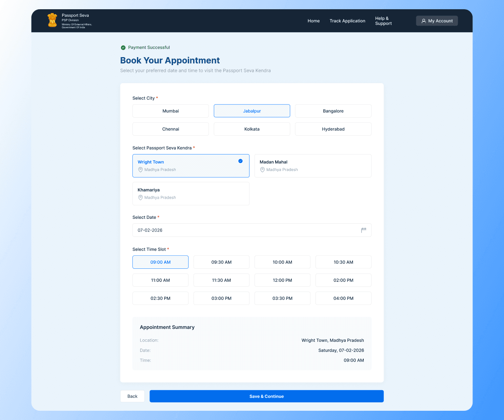The image size is (504, 420).
Task: Click the location pin icon under Khamariya
Action: [x=141, y=197]
